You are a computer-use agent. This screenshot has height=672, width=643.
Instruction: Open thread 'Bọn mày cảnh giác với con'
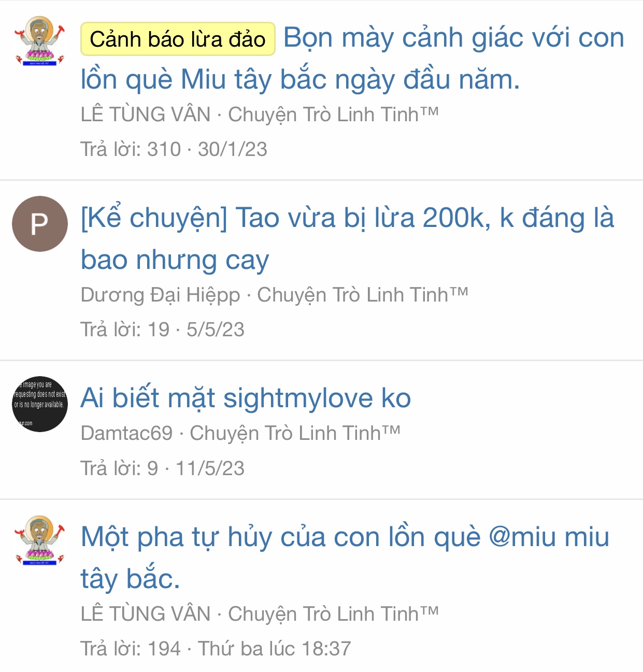[352, 59]
